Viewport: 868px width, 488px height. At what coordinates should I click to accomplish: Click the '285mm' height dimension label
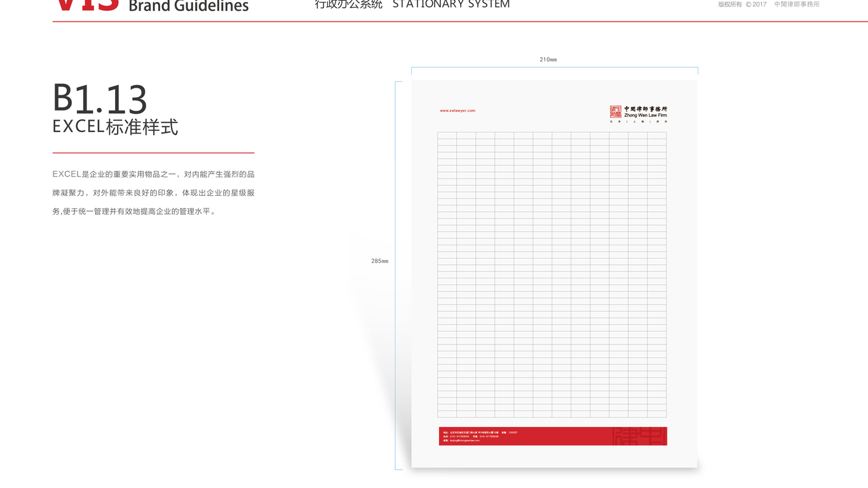[380, 261]
